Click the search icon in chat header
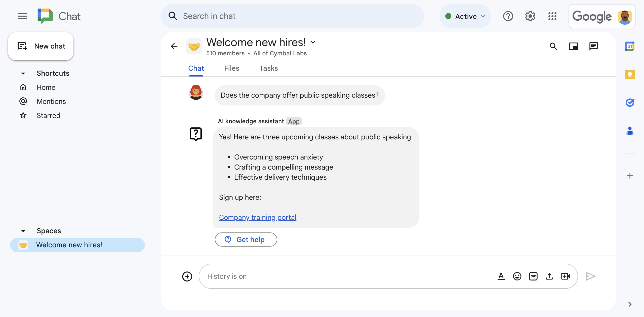 (x=554, y=46)
